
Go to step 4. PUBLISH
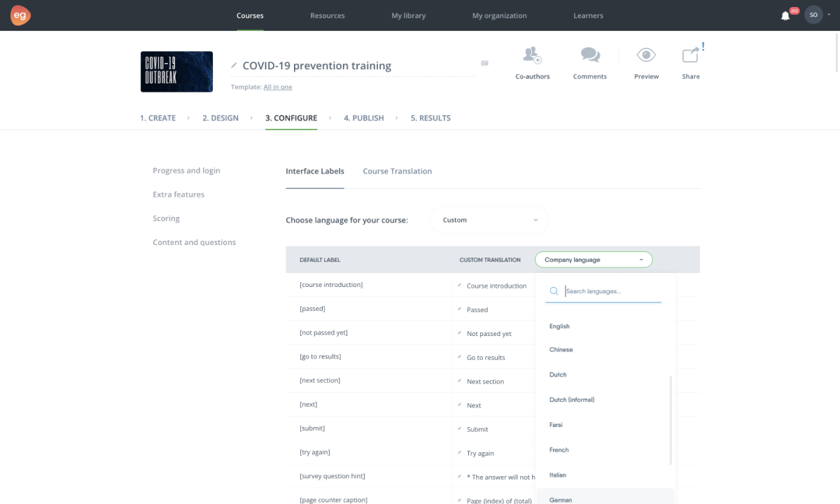point(364,118)
